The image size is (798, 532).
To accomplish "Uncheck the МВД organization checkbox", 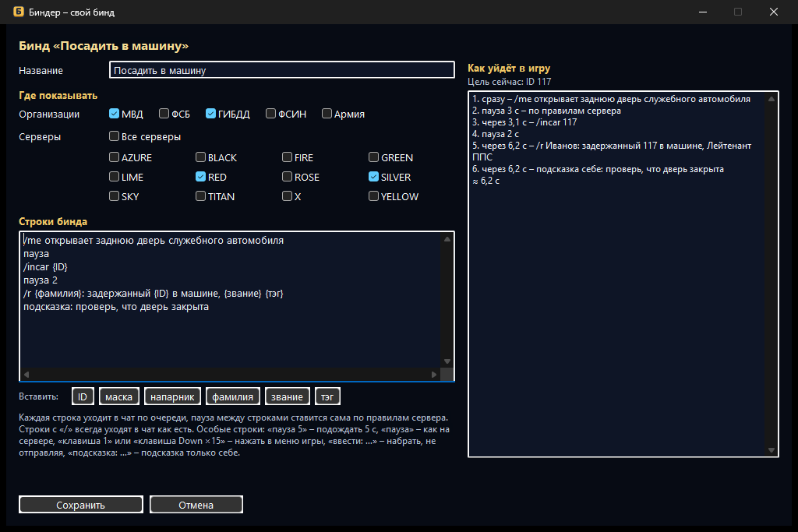I will tap(114, 114).
